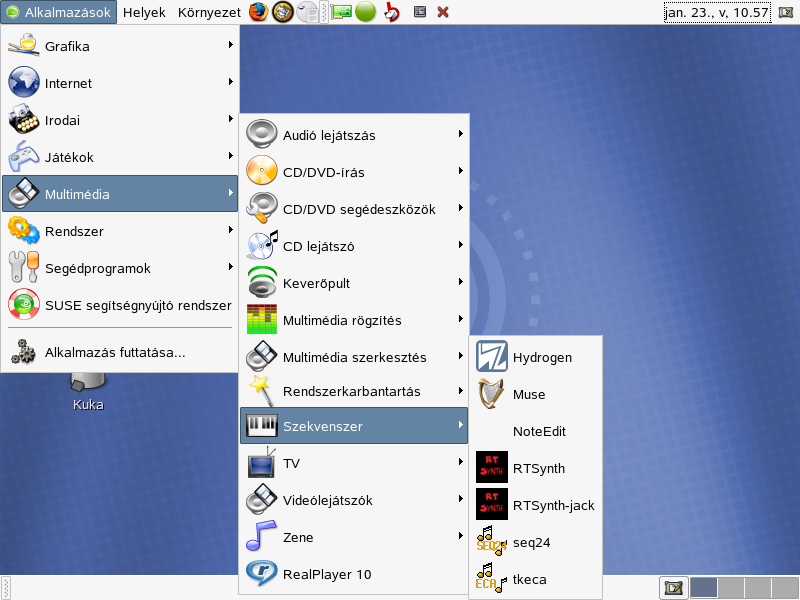This screenshot has height=600, width=800.
Task: Open the Környezet menu
Action: (x=209, y=12)
